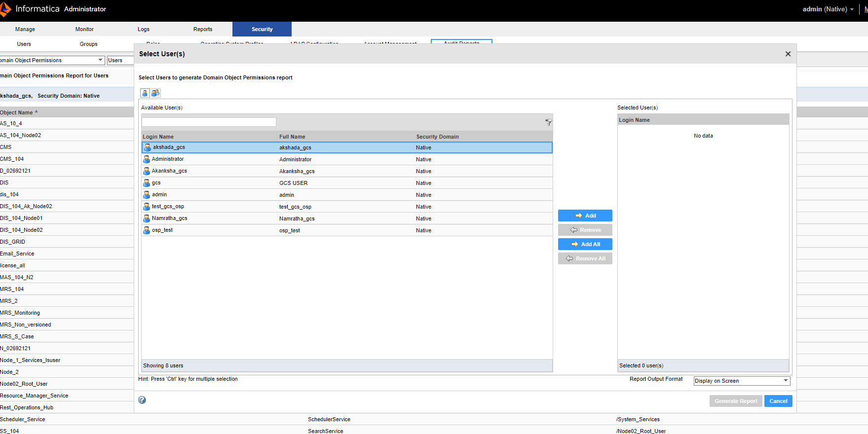Click user icon beside Namratha_gcs login
The image size is (868, 434).
coord(147,218)
